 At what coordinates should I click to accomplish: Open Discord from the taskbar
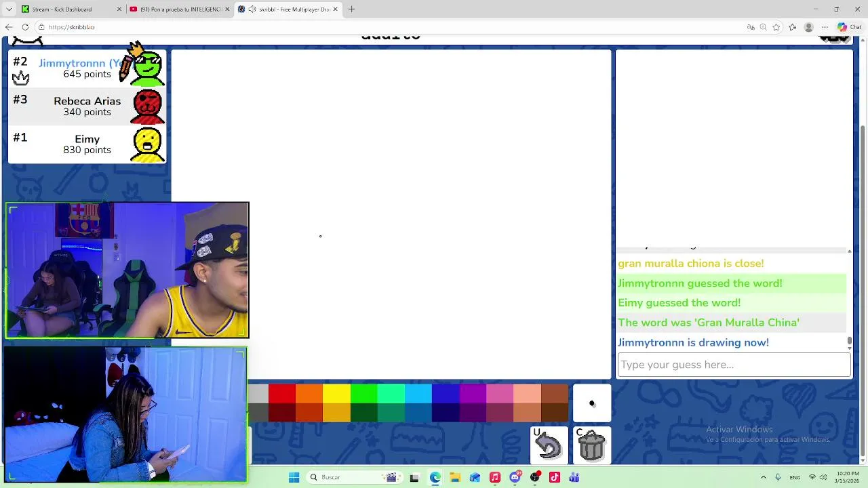click(515, 477)
